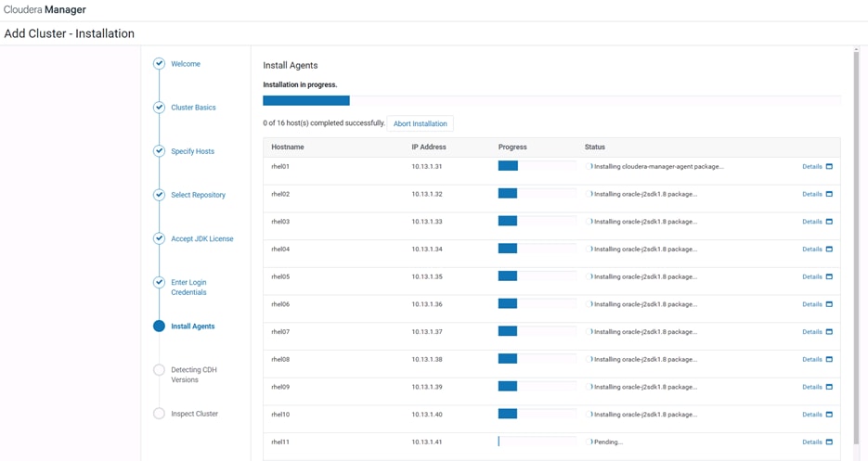Viewport: 868px width, 461px height.
Task: Go to the Cluster Basics step
Action: pos(193,108)
